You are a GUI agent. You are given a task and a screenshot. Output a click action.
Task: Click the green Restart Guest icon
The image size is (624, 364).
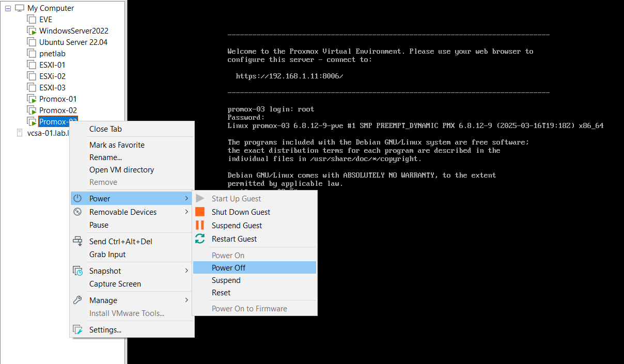200,239
